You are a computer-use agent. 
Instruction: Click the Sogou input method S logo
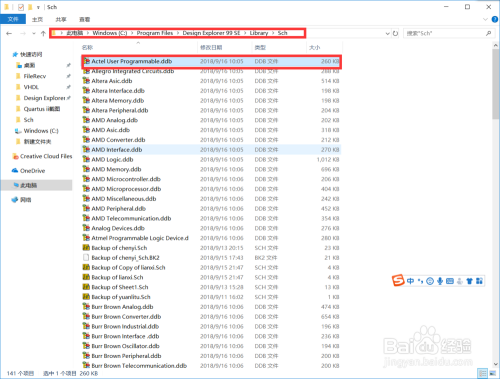398,281
